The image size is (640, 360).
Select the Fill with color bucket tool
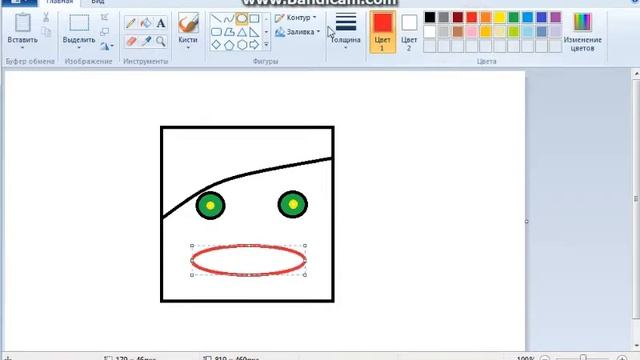146,23
